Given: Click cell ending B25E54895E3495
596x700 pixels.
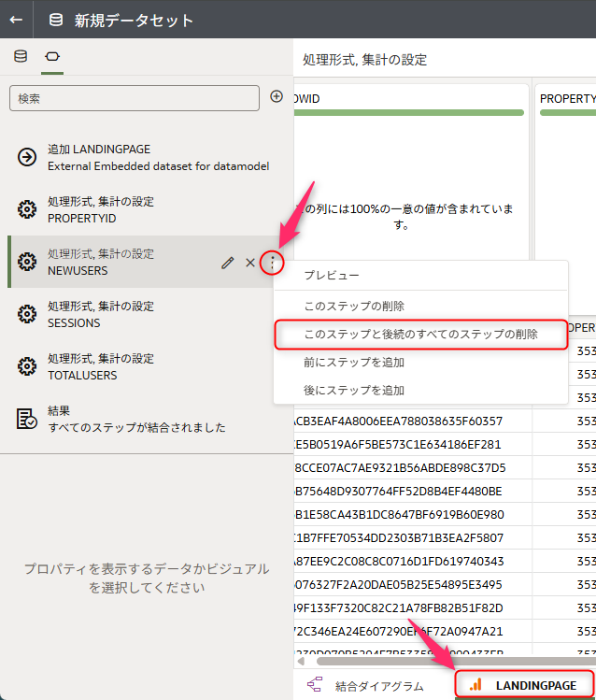Looking at the screenshot, I should point(413,584).
